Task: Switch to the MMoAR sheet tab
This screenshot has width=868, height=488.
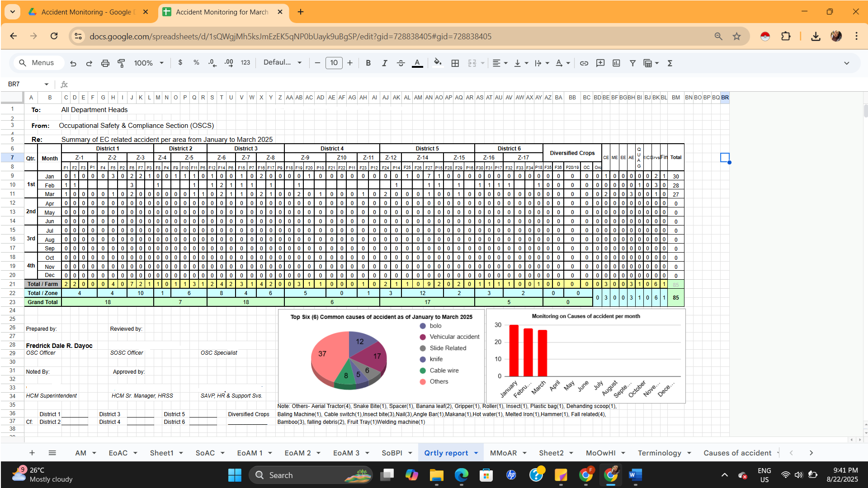Action: point(503,453)
